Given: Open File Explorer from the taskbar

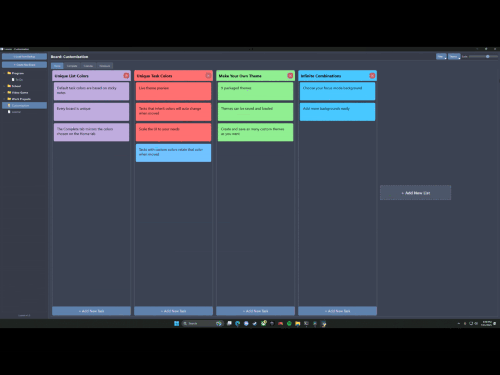Looking at the screenshot, I should (298, 323).
